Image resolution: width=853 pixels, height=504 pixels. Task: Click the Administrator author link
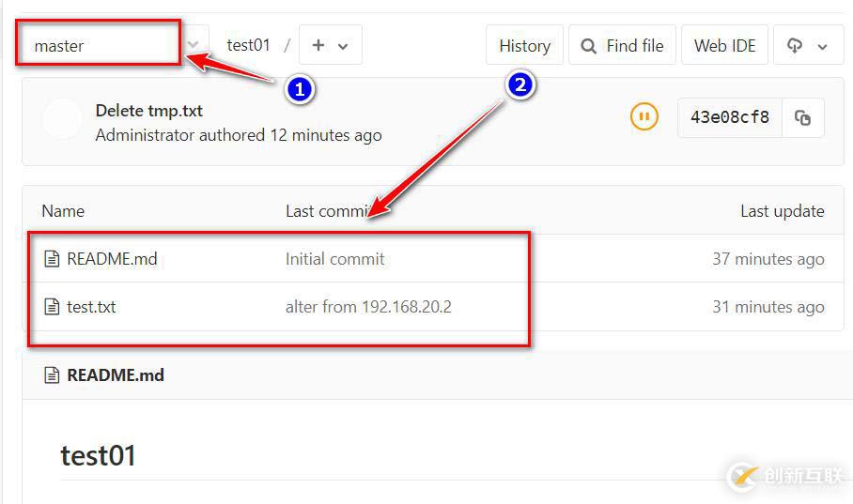pyautogui.click(x=145, y=135)
